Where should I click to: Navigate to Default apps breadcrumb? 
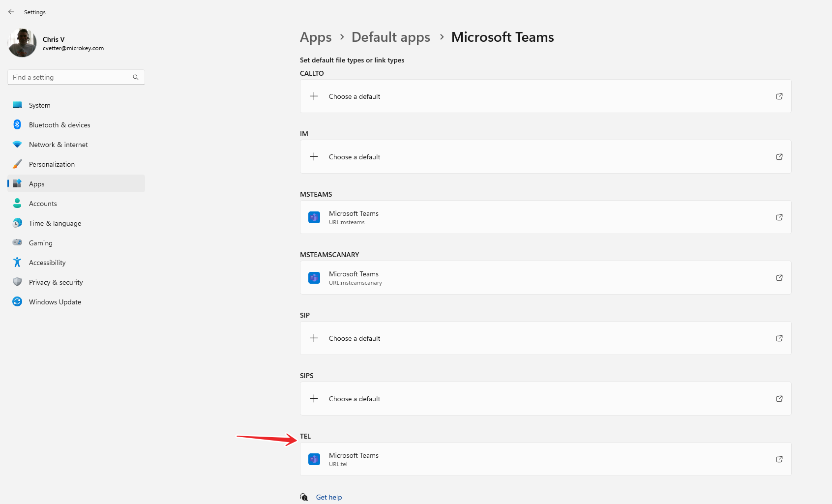tap(391, 37)
